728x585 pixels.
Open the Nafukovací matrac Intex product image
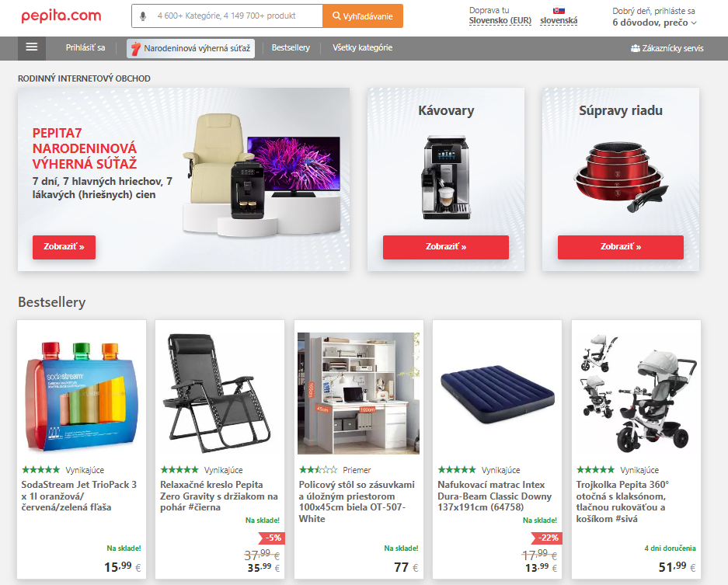click(x=497, y=393)
